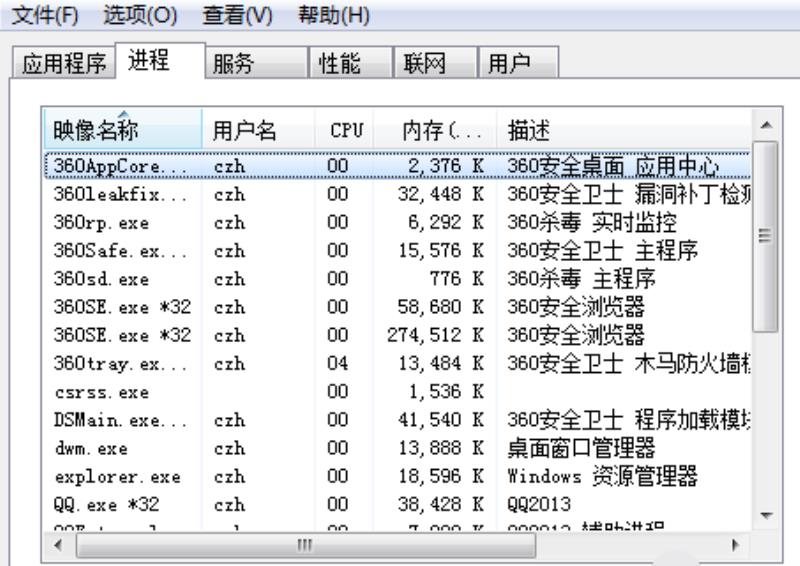The width and height of the screenshot is (800, 566).
Task: Select the 360sd.exe process
Action: pyautogui.click(x=397, y=279)
